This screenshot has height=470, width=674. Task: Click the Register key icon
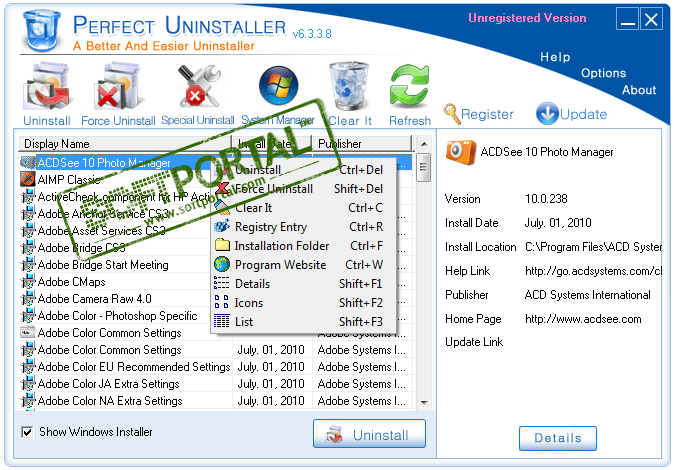point(452,114)
